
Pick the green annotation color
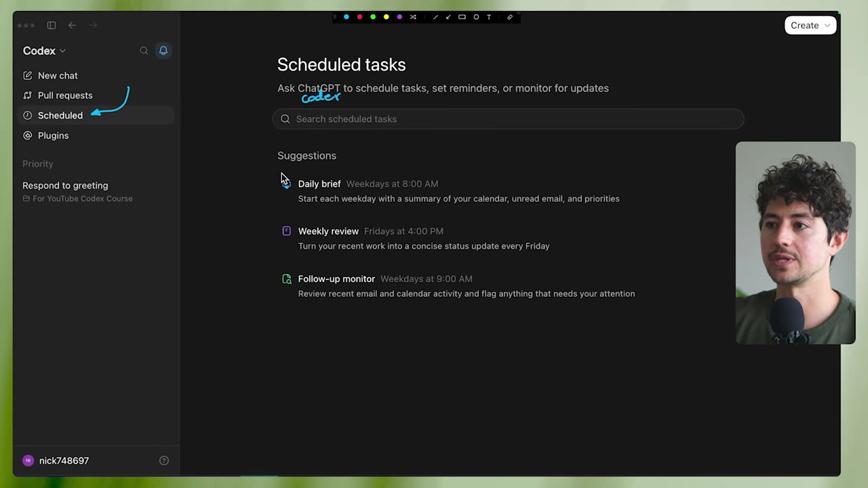pos(373,17)
